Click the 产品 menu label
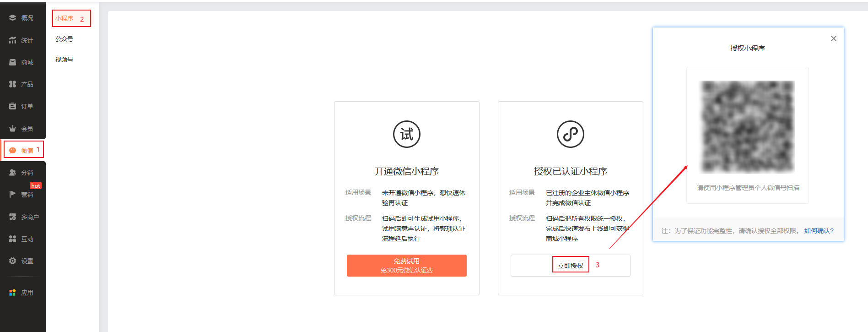 27,84
